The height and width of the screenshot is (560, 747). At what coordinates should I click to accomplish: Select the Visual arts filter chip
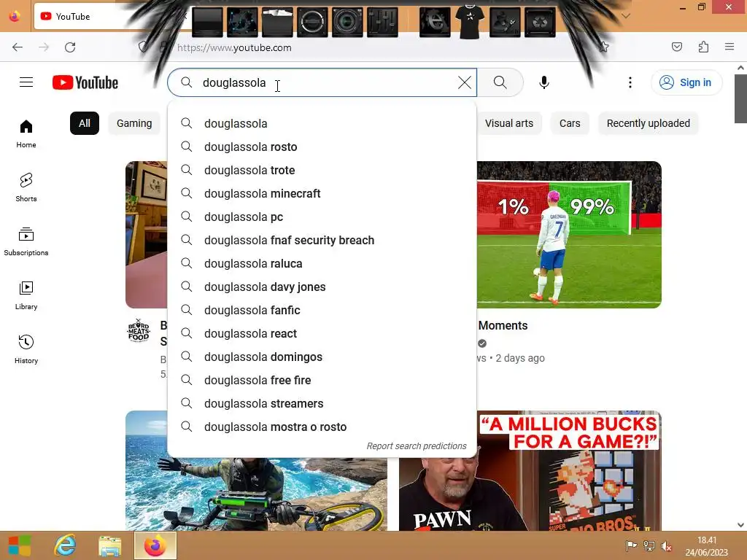508,123
